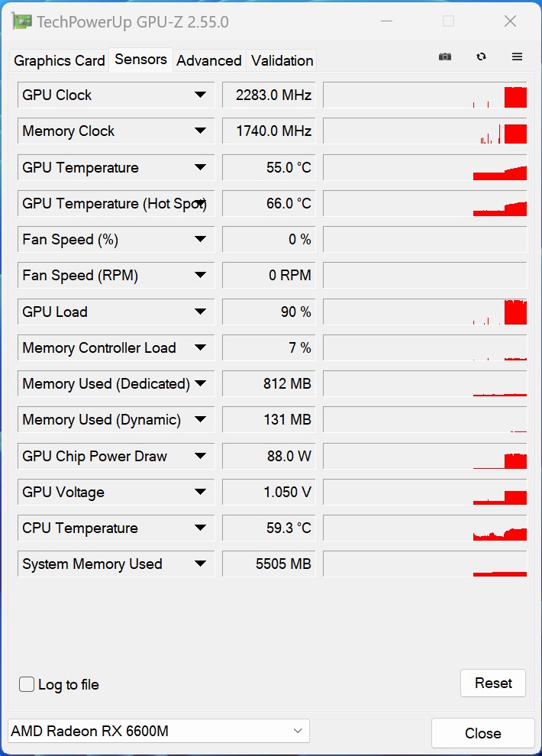Click the screenshot camera icon

point(445,57)
